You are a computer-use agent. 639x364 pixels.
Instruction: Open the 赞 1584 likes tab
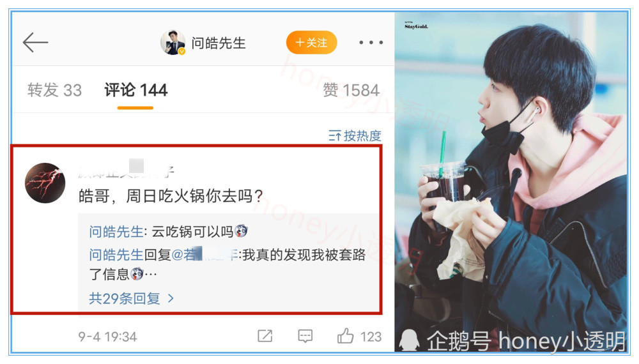click(351, 90)
